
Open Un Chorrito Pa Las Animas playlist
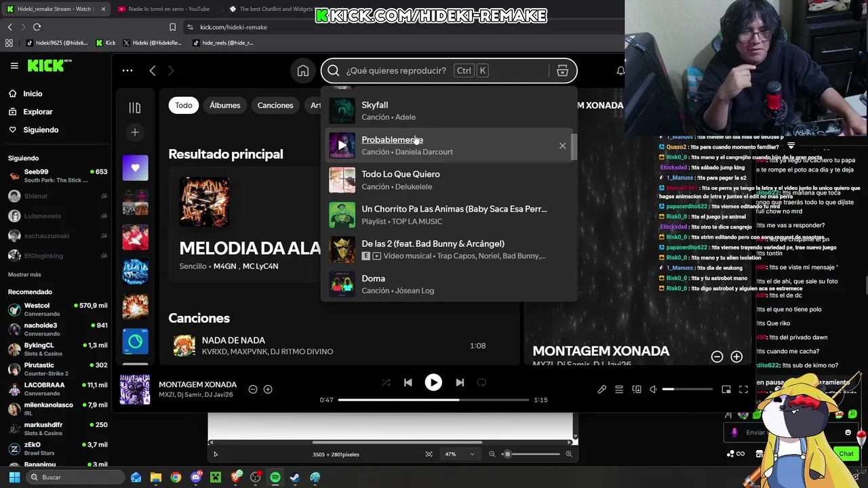[449, 215]
